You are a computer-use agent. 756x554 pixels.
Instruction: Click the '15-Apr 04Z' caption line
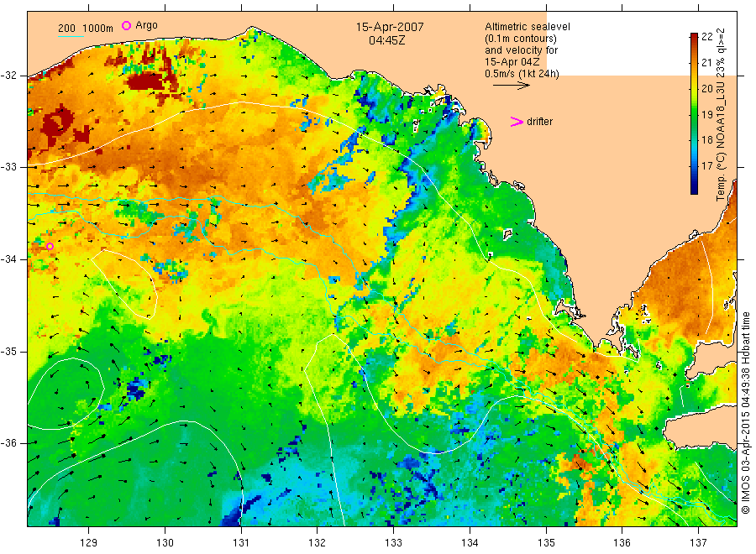point(512,61)
